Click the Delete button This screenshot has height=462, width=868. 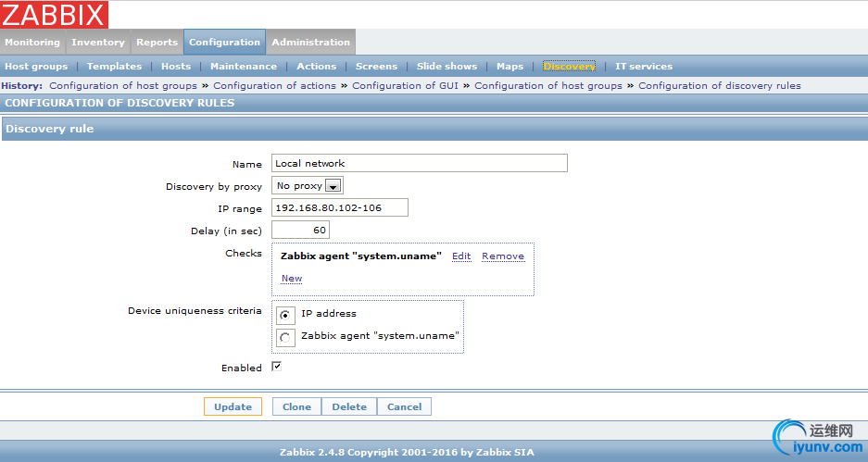click(349, 406)
